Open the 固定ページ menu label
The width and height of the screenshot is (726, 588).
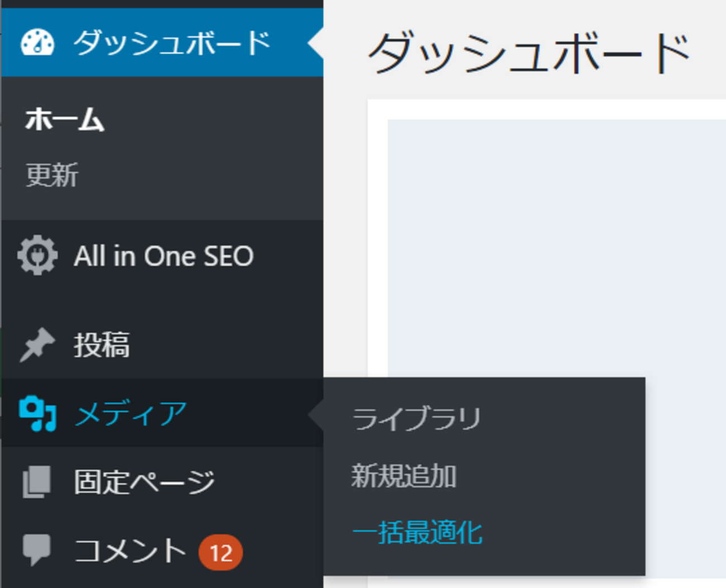point(144,482)
